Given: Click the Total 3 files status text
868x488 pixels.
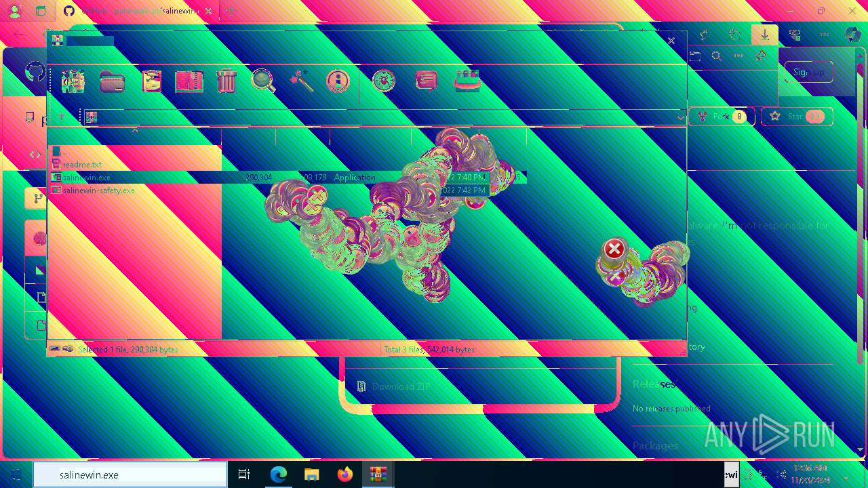Looking at the screenshot, I should pyautogui.click(x=429, y=350).
